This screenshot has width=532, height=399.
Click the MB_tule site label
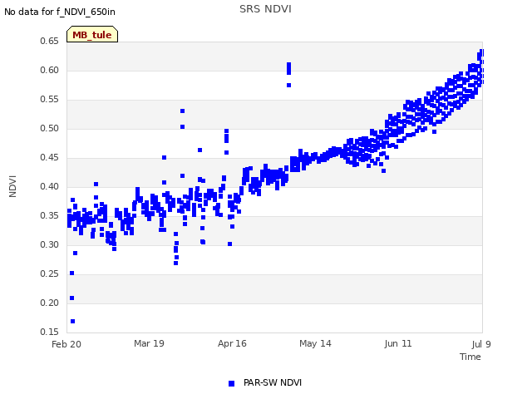coord(92,35)
